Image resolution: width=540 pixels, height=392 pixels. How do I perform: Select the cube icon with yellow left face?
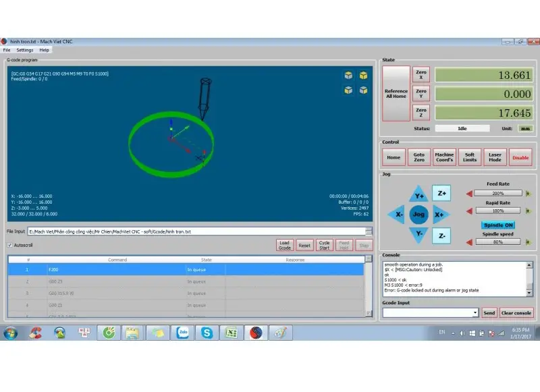[x=348, y=90]
